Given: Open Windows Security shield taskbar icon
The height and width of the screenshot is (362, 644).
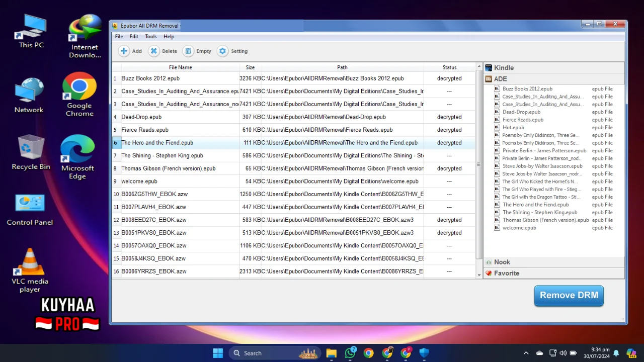Looking at the screenshot, I should (424, 353).
